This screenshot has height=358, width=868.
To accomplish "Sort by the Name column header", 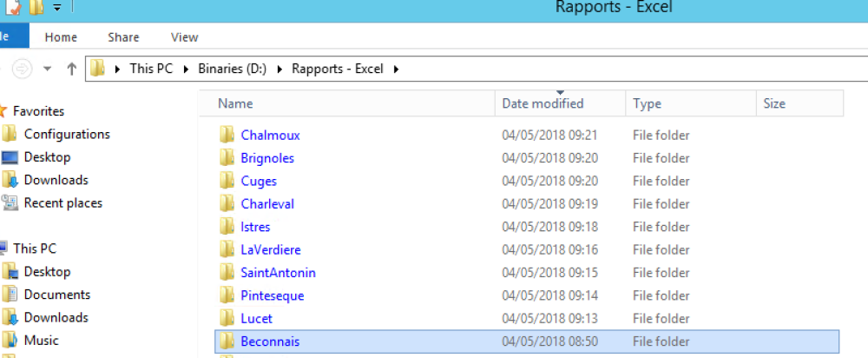I will [235, 103].
